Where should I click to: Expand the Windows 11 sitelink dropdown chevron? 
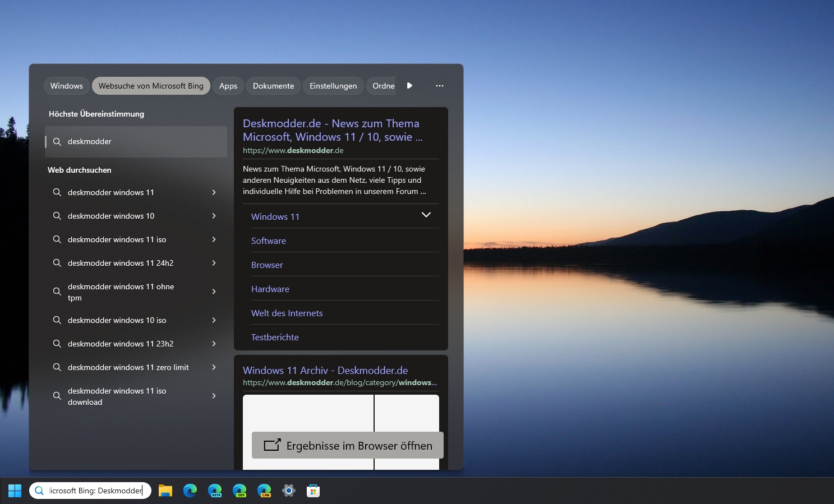(426, 215)
